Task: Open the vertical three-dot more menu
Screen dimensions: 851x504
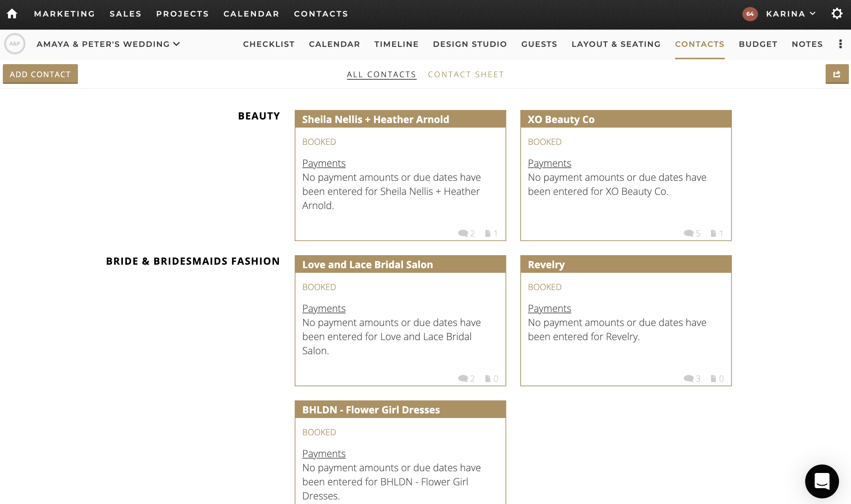Action: click(840, 44)
